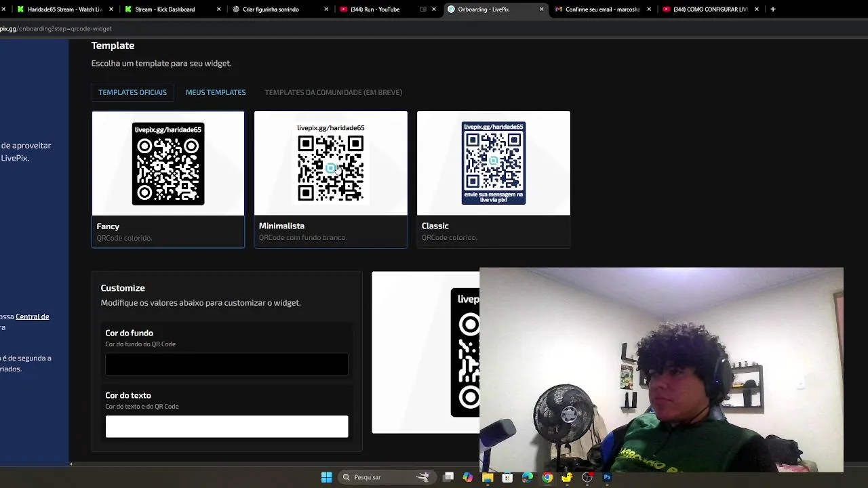Close the COMO CONFIGURAR tab
868x488 pixels.
757,9
